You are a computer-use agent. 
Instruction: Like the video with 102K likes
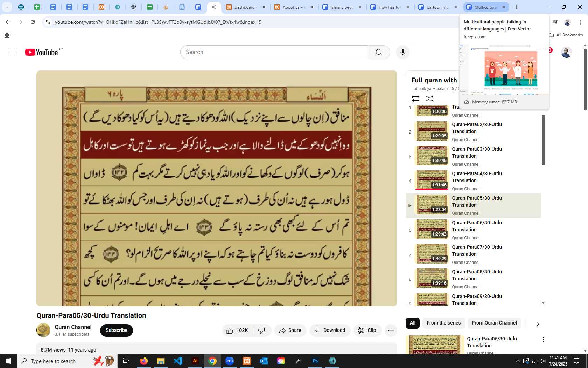[x=238, y=330]
